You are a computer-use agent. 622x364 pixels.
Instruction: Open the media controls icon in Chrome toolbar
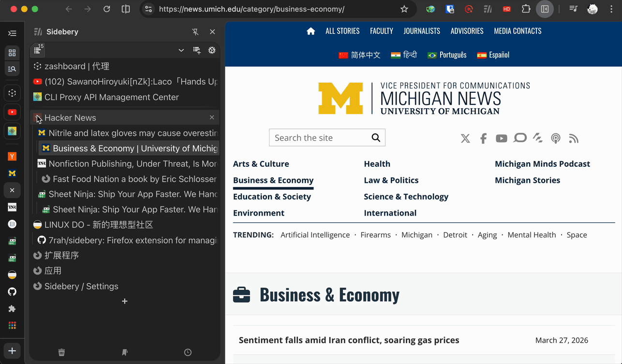573,9
